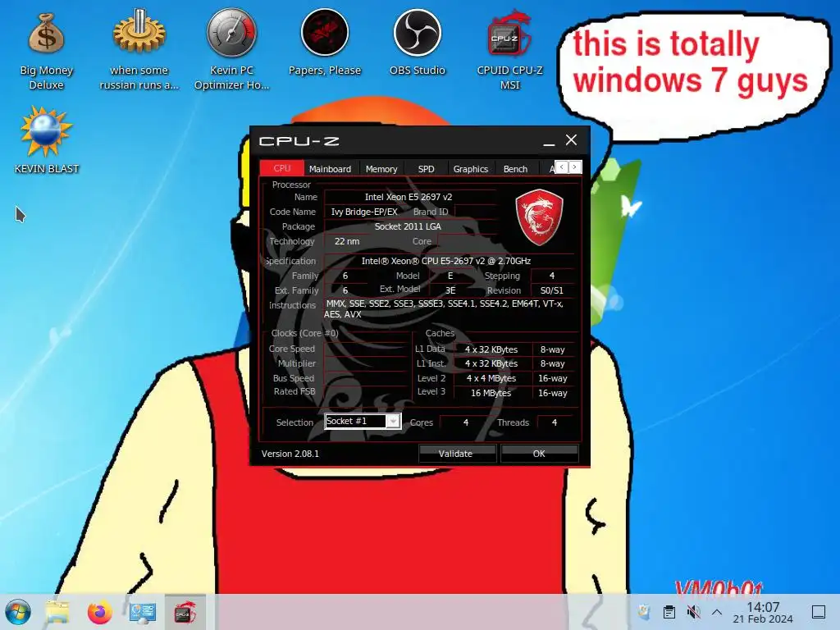Open the SPD tab
This screenshot has height=630, width=840.
(x=426, y=169)
